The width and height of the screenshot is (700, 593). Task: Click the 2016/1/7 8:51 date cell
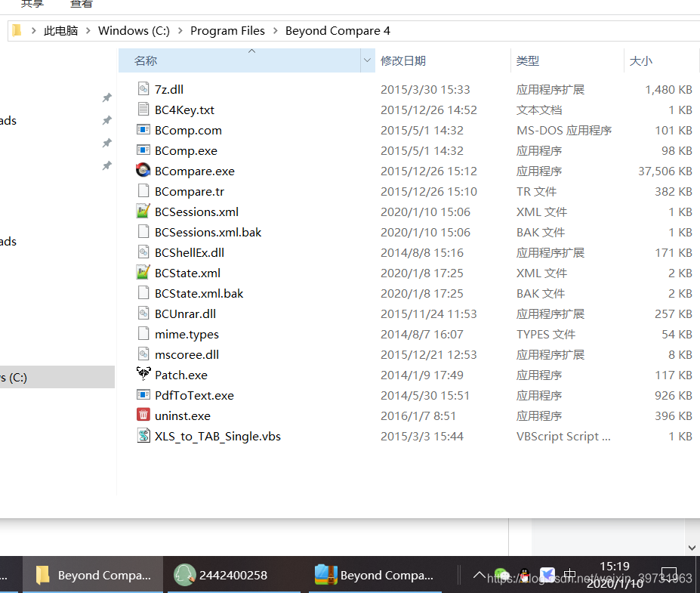coord(418,415)
